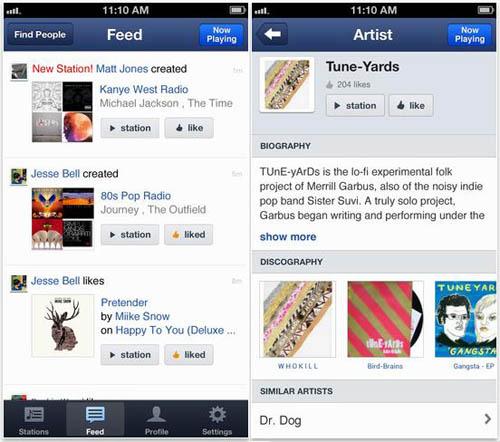Open Dr. Dog similar artist chevron
500x442 pixels.
[488, 419]
